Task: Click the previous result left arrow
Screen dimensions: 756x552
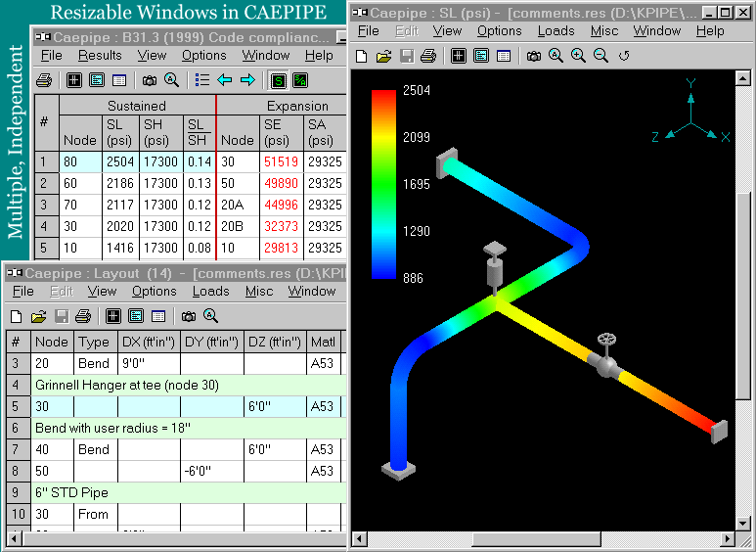Action: point(225,80)
